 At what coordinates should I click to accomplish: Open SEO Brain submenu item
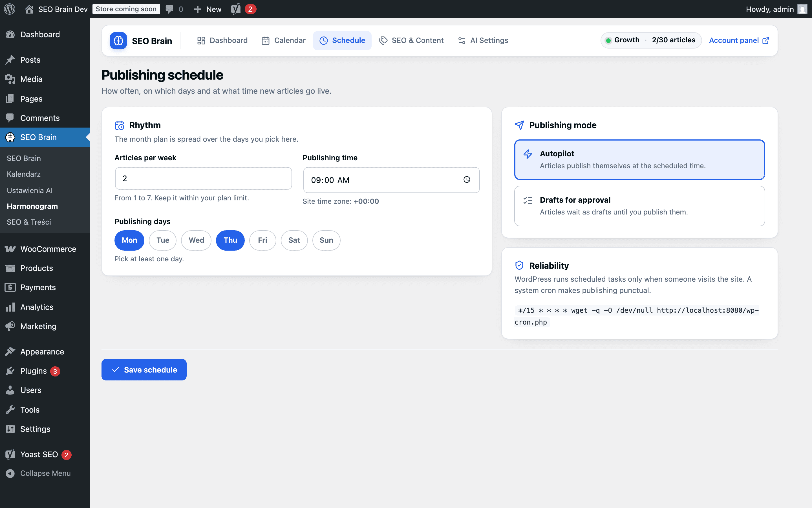pos(23,158)
